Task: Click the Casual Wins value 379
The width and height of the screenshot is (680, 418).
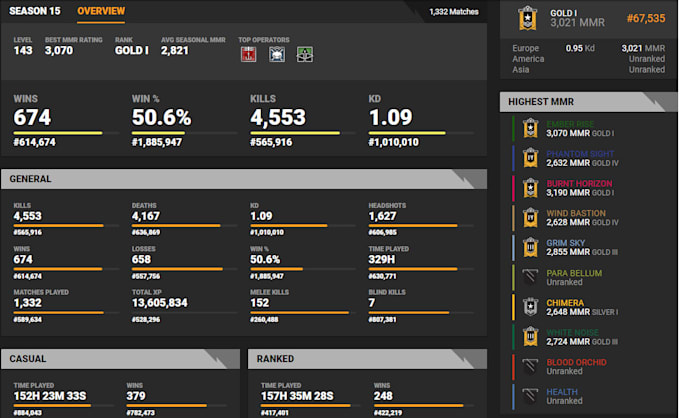Action: [x=136, y=396]
